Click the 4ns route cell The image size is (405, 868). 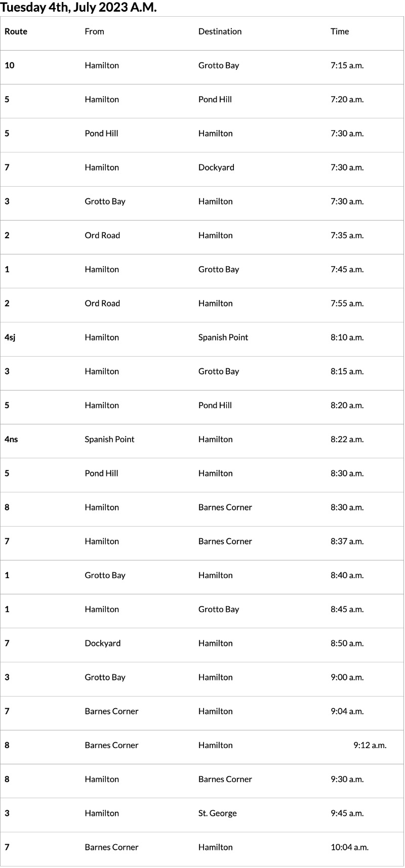[11, 439]
